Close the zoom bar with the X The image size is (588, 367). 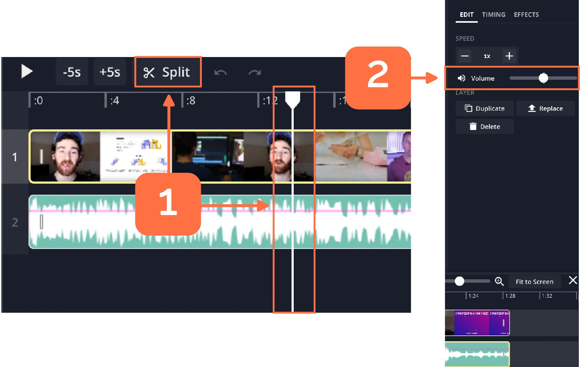click(573, 280)
